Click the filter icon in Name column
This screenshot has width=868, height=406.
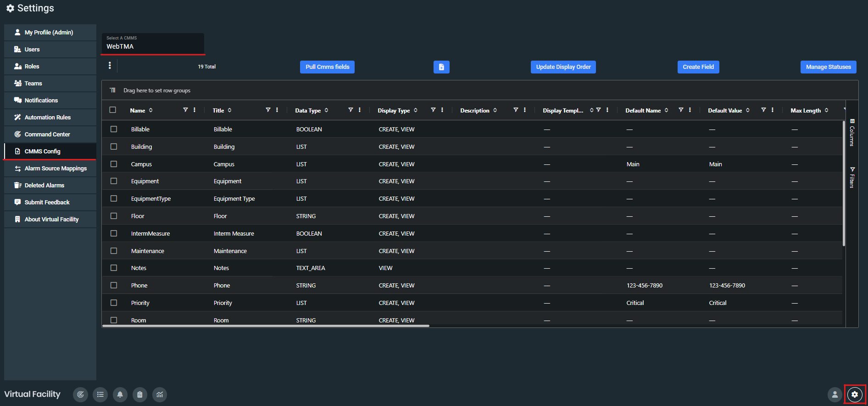coord(185,110)
